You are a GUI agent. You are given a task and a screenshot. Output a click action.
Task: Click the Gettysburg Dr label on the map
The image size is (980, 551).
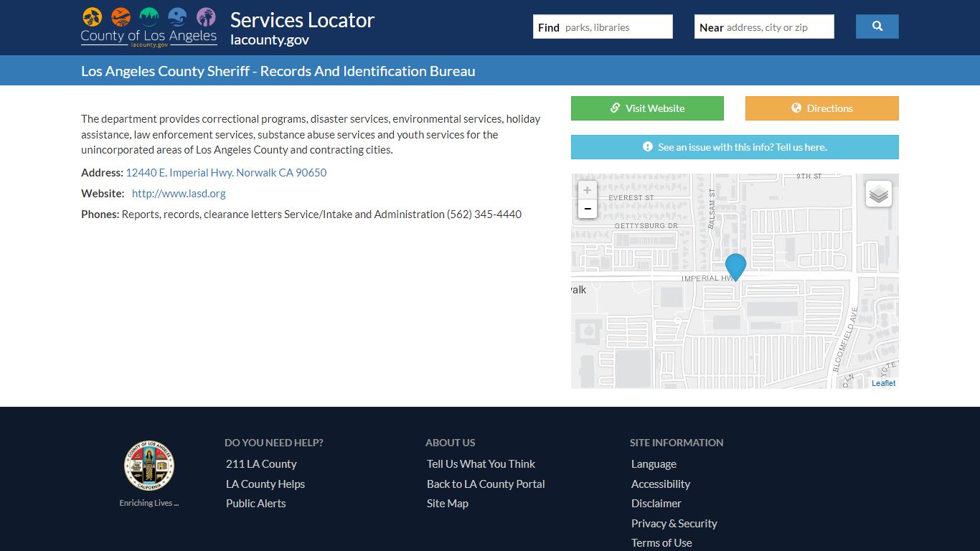pos(646,226)
